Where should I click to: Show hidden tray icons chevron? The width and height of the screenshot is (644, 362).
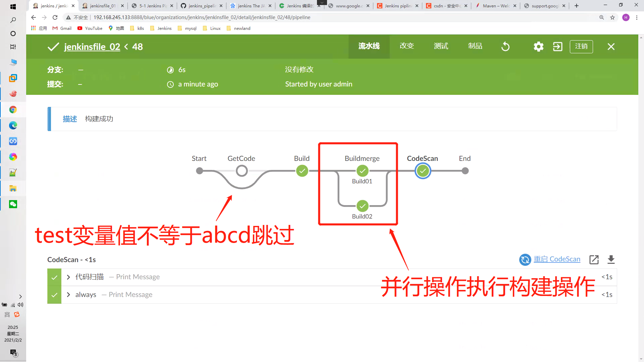click(x=20, y=297)
